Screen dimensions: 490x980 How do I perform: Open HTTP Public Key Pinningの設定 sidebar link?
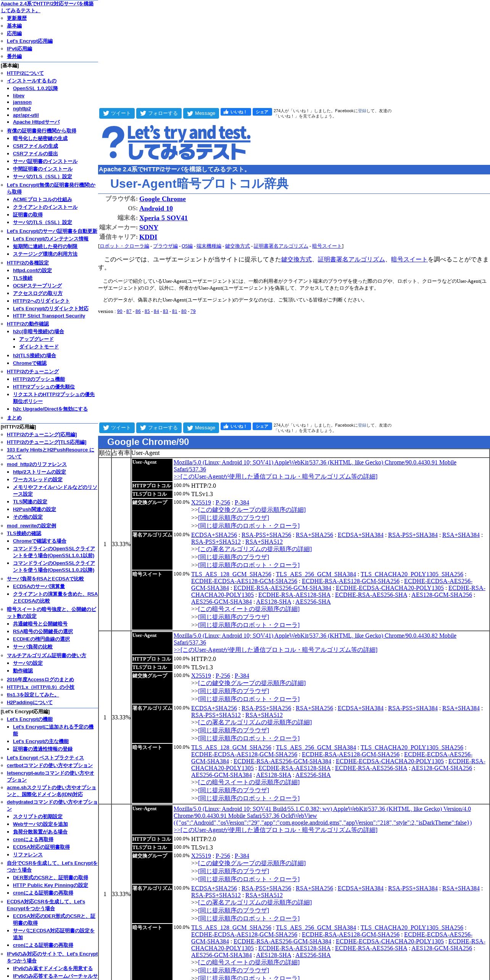coord(50,885)
